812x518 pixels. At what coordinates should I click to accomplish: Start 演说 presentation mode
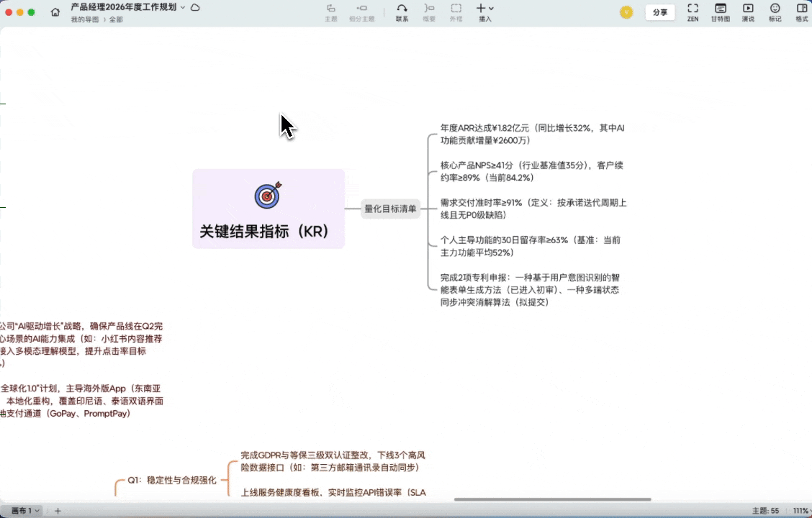click(748, 11)
